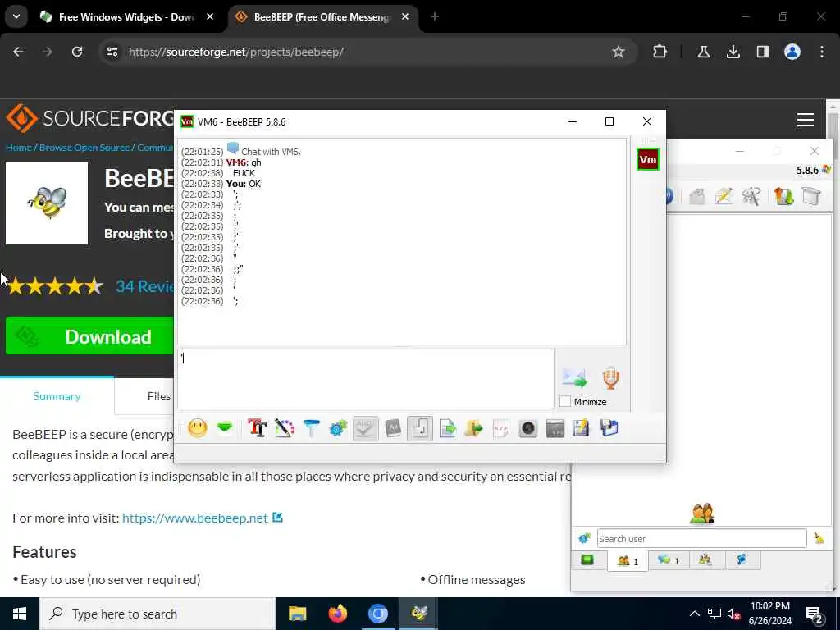Record a voice message with microphone
The height and width of the screenshot is (630, 840).
(x=610, y=377)
